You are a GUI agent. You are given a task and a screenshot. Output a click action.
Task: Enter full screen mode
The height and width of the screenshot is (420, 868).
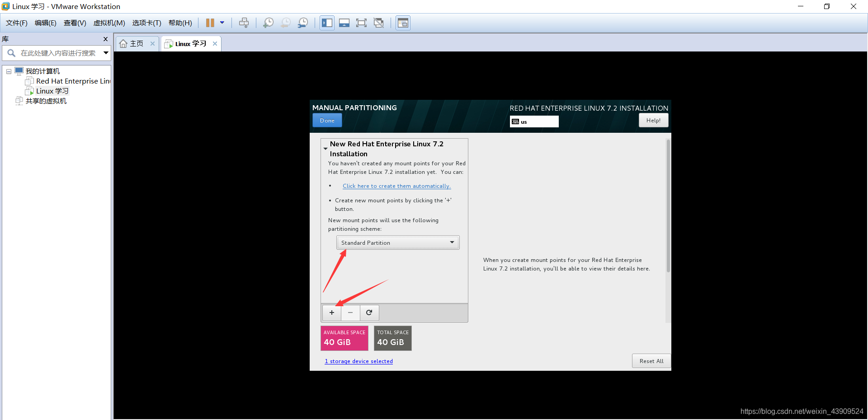(361, 23)
